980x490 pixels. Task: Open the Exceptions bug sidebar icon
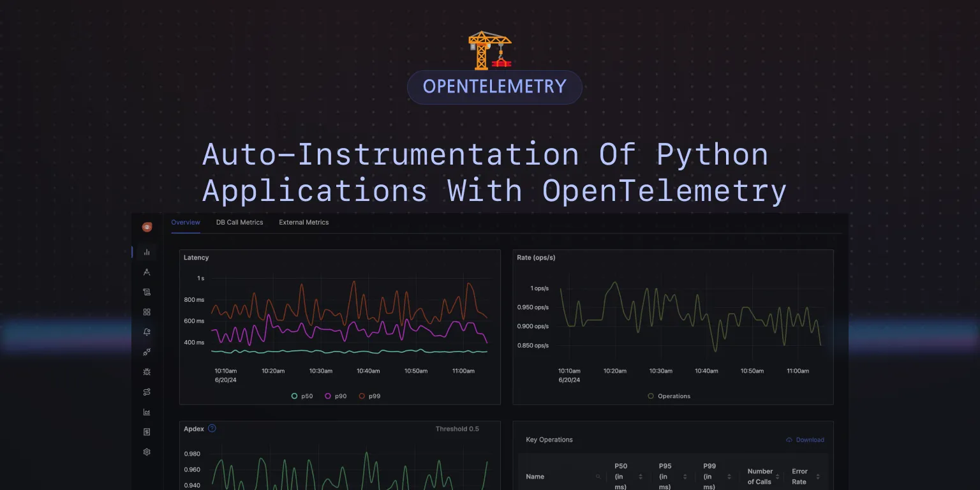[147, 372]
